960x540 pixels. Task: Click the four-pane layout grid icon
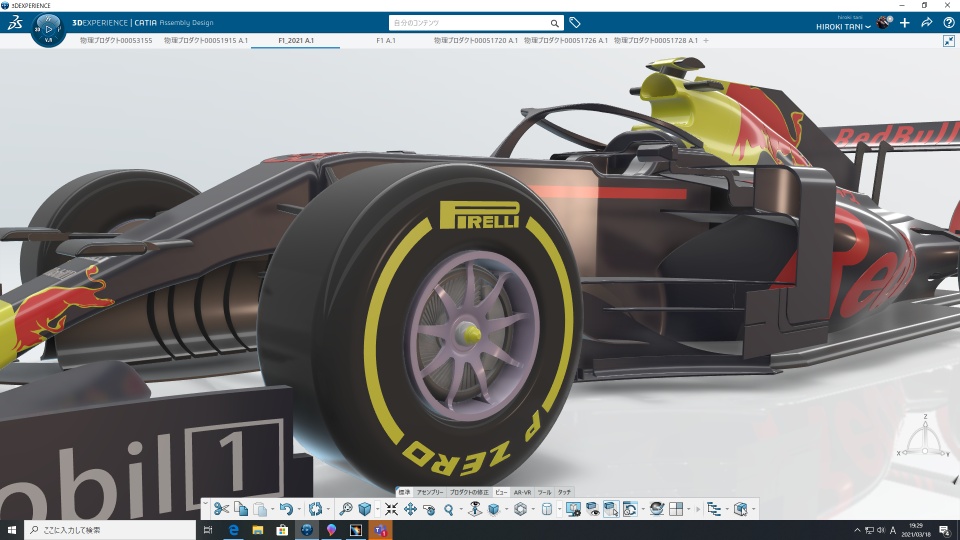click(676, 509)
